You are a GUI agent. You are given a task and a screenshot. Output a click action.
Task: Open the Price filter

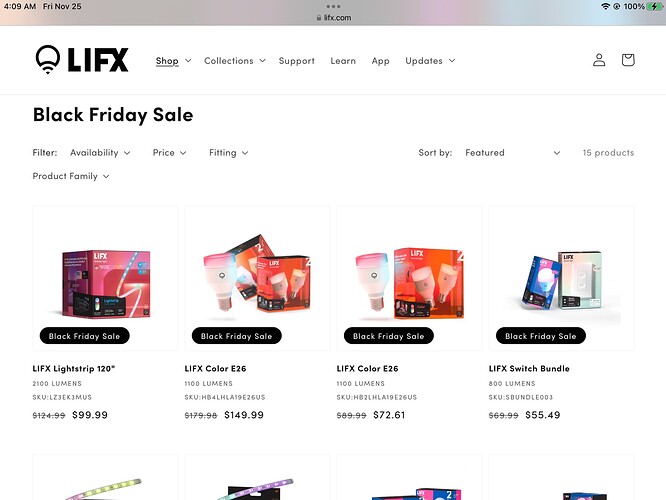pyautogui.click(x=169, y=153)
